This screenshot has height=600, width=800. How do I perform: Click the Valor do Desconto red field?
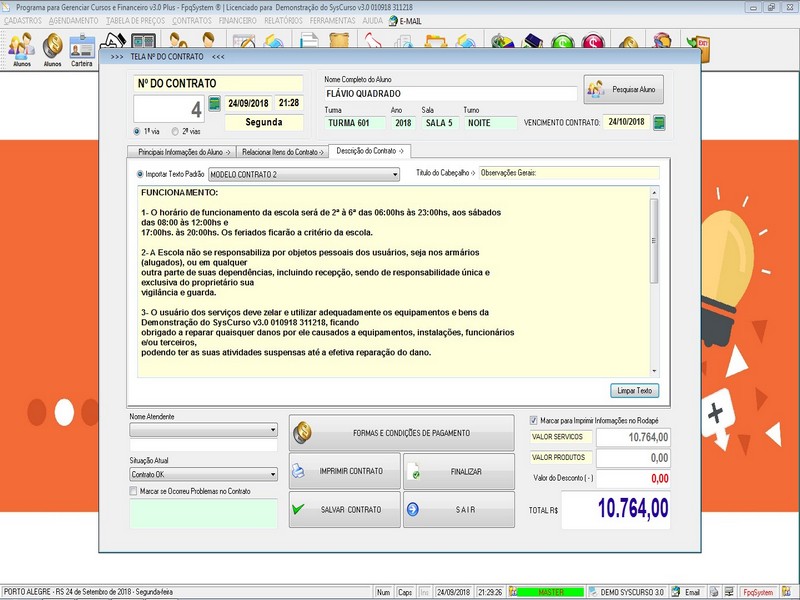click(x=633, y=479)
